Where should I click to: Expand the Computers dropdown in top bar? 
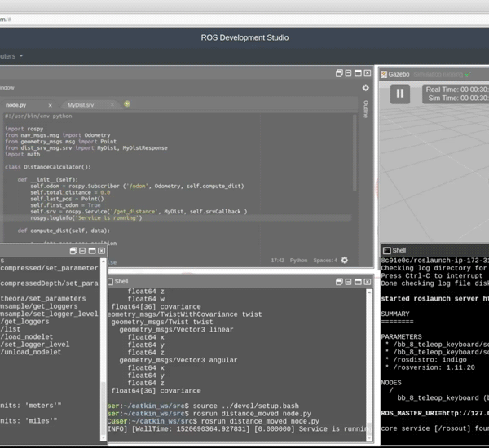pos(11,56)
